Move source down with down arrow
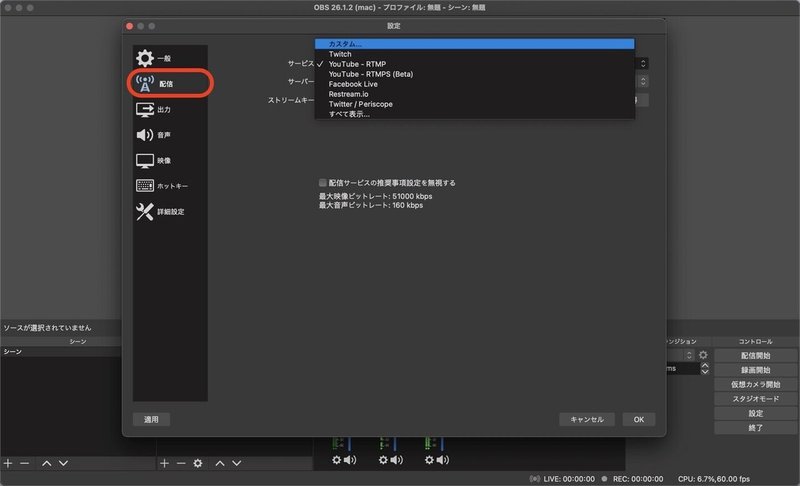Viewport: 800px width, 486px height. click(237, 463)
